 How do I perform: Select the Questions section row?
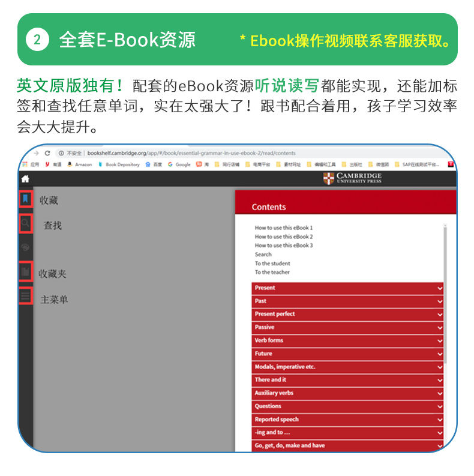tap(347, 406)
